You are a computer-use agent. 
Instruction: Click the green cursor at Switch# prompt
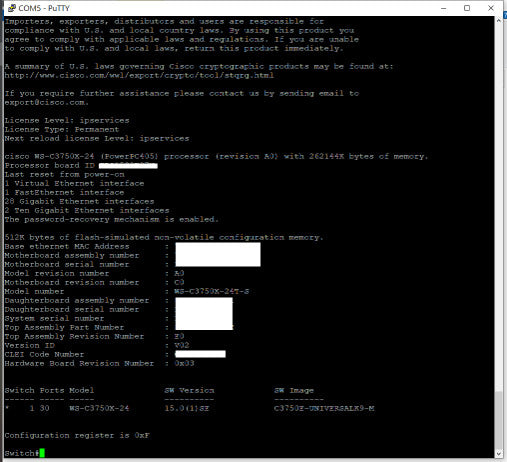tap(42, 453)
